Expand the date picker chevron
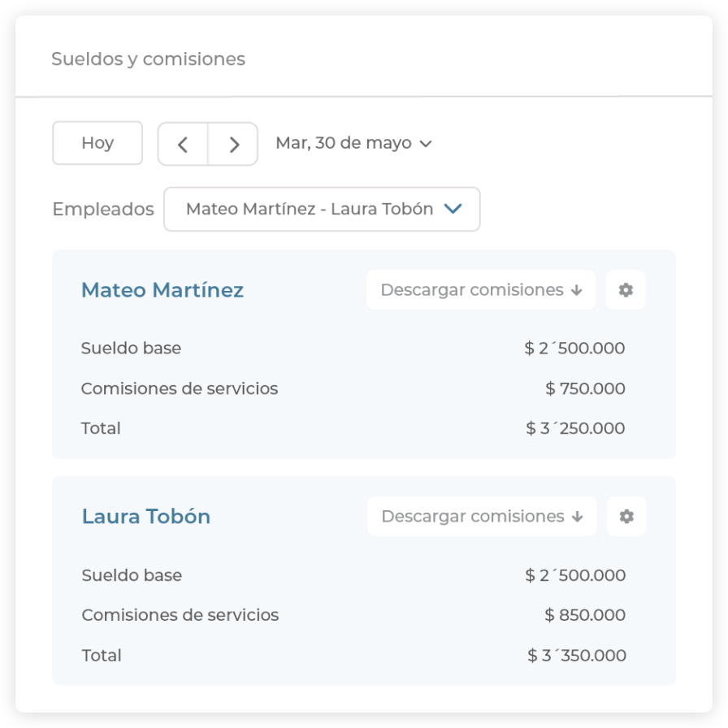Viewport: 728px width, 728px height. (x=425, y=144)
